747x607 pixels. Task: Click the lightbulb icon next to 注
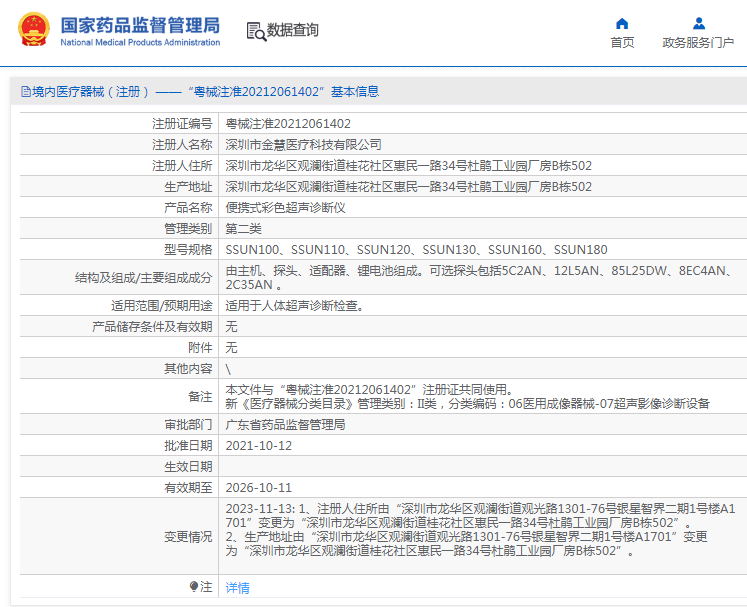click(193, 587)
